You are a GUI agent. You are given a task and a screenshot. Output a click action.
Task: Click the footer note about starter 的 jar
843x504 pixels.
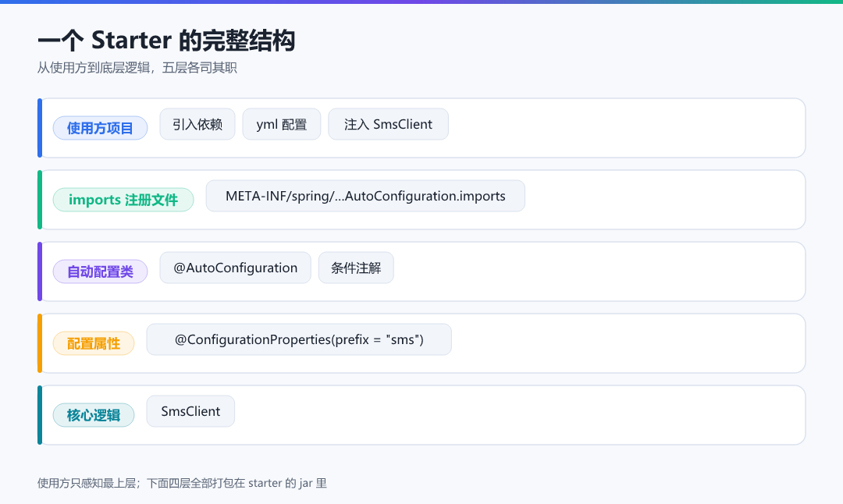point(182,483)
